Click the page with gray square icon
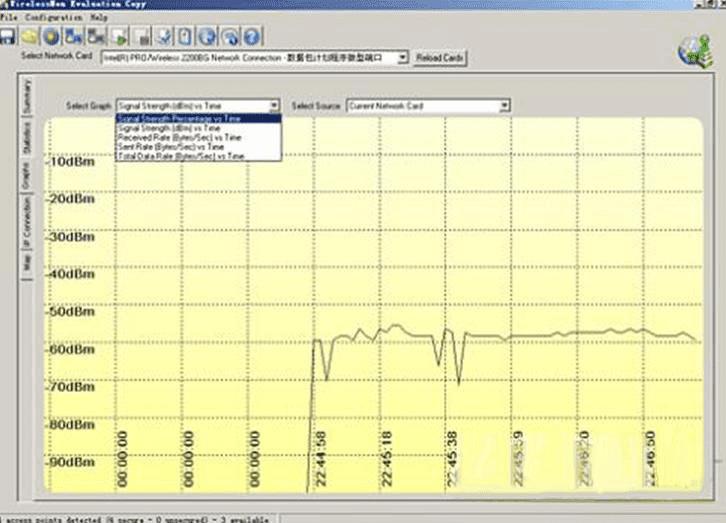 click(142, 36)
